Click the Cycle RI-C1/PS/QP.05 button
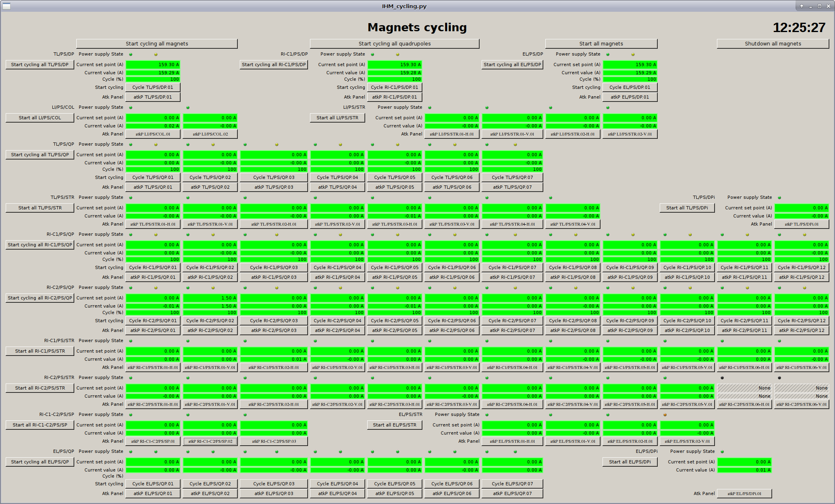Viewport: 835px width, 504px height. (x=394, y=267)
